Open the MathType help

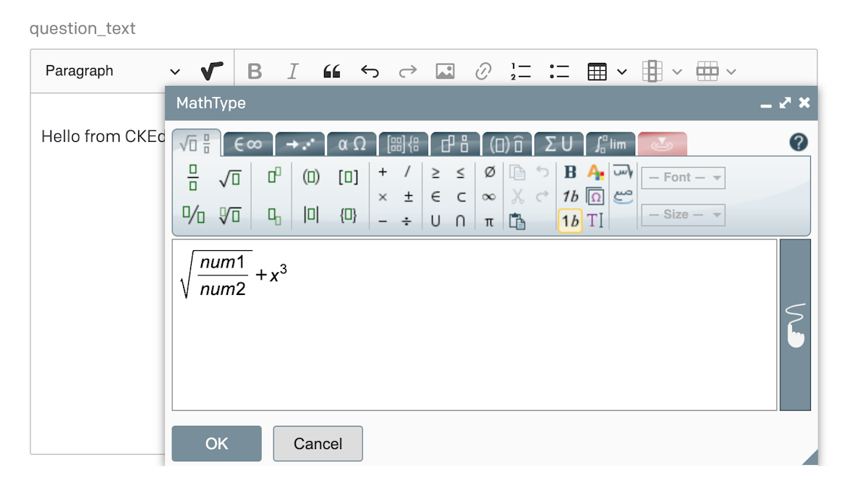(x=798, y=142)
